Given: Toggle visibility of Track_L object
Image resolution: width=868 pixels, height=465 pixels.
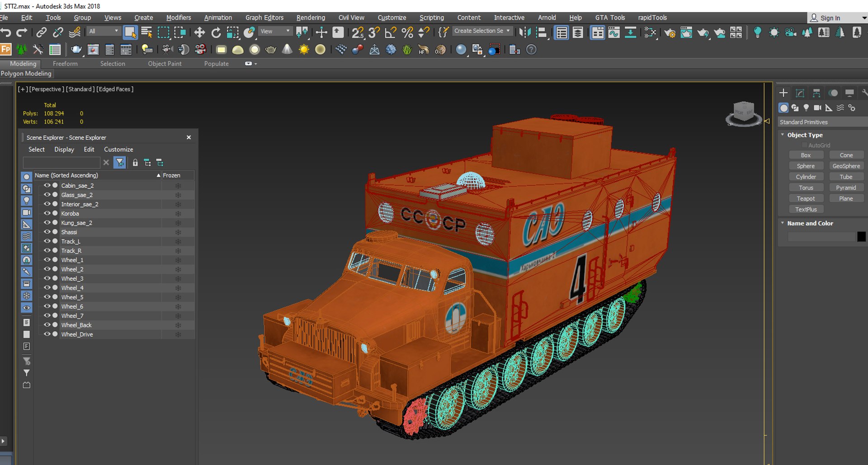Looking at the screenshot, I should [47, 241].
